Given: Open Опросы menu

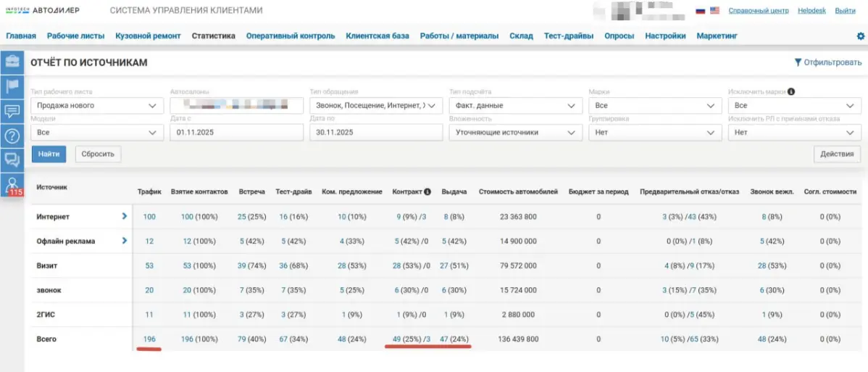Looking at the screenshot, I should (x=619, y=36).
